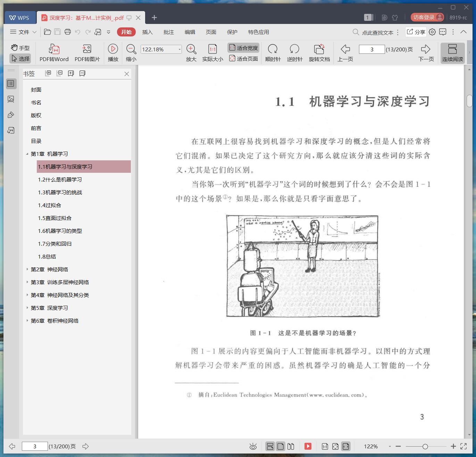The width and height of the screenshot is (476, 457).
Task: Open the zoom percentage dropdown showing 122.18%
Action: tap(179, 49)
